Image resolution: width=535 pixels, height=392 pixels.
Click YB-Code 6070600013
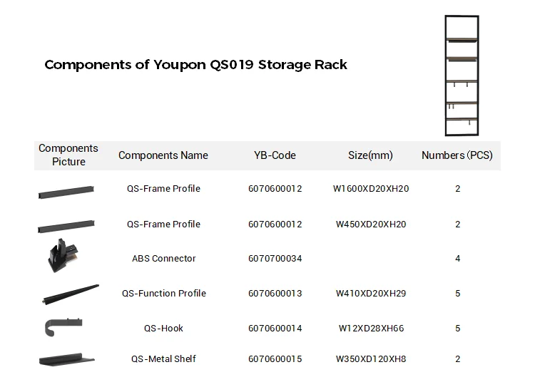pyautogui.click(x=275, y=293)
